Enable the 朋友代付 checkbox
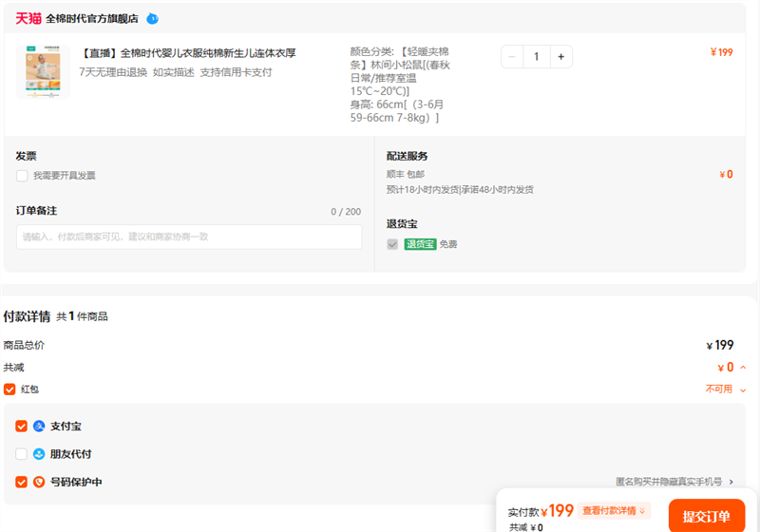Screen dimensions: 760x532 tap(22, 454)
